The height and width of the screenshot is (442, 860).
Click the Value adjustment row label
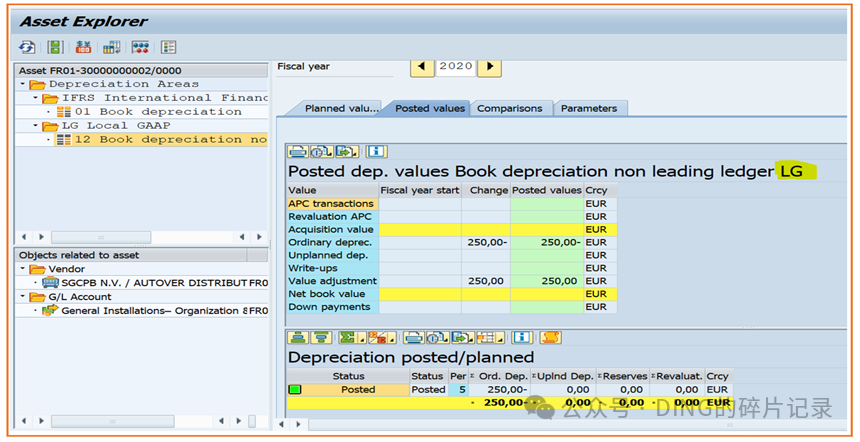coord(332,281)
